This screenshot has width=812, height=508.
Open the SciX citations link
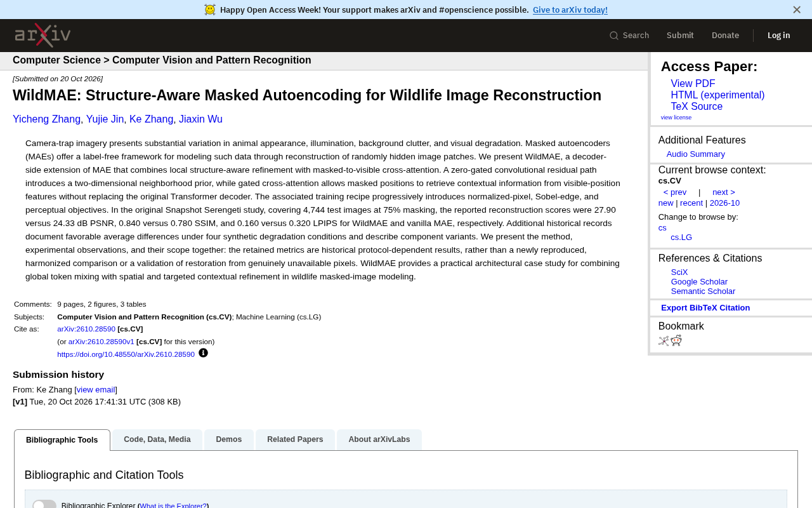[x=679, y=272]
